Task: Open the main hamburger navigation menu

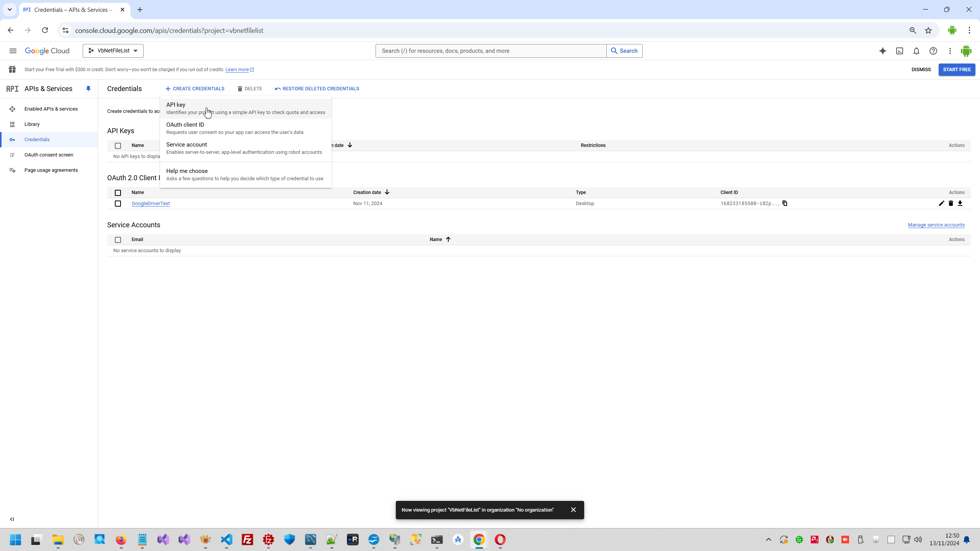Action: (13, 51)
